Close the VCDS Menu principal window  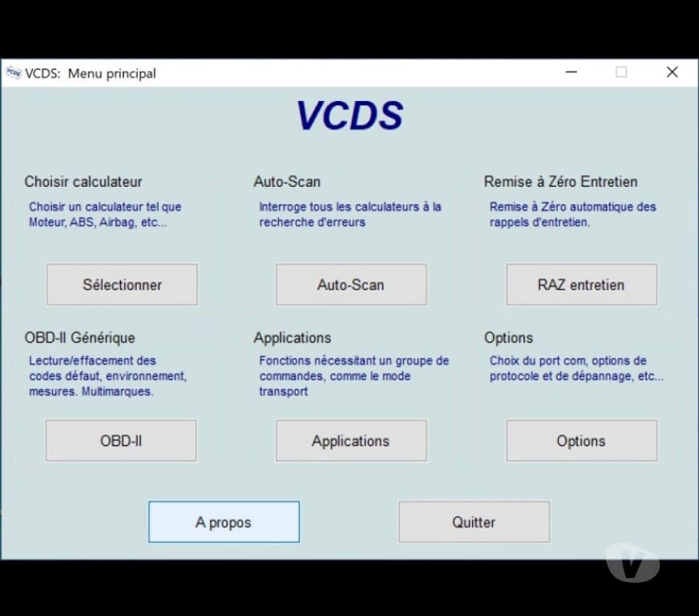coord(672,72)
